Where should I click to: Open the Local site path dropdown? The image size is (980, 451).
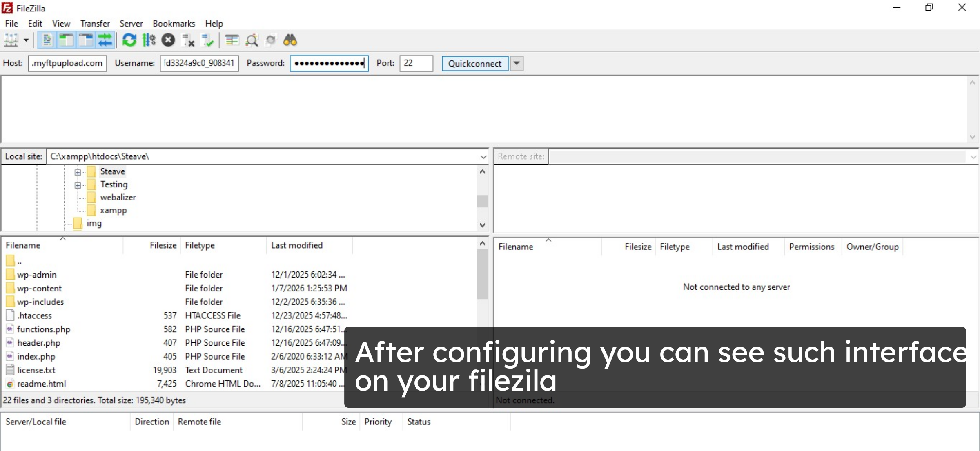tap(483, 156)
